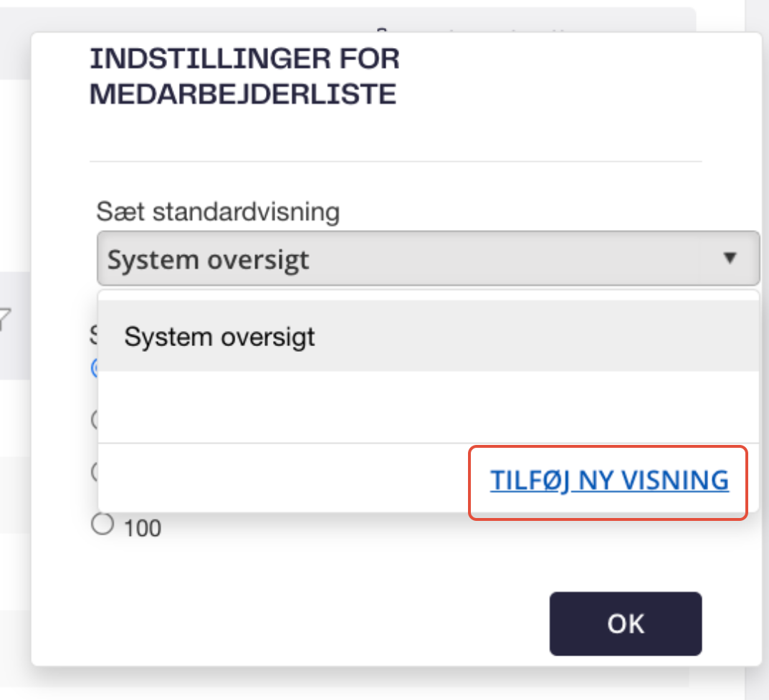Click the Sæt standardvisning field label

coord(218,212)
